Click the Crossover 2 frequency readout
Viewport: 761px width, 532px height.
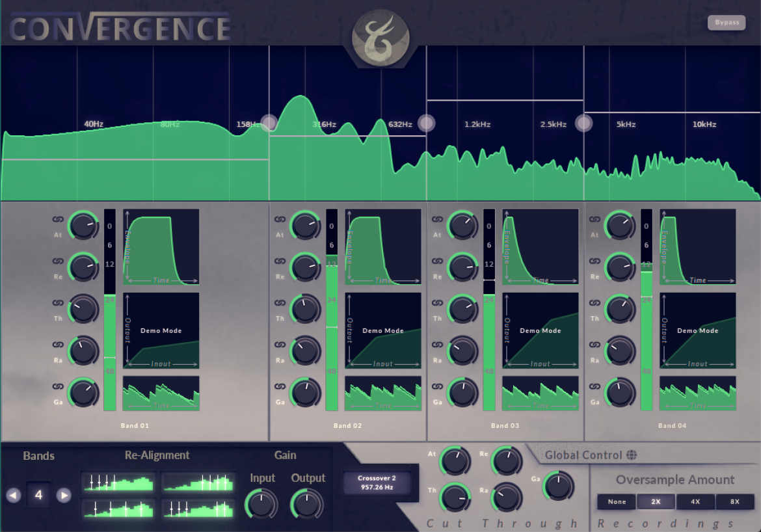point(377,483)
